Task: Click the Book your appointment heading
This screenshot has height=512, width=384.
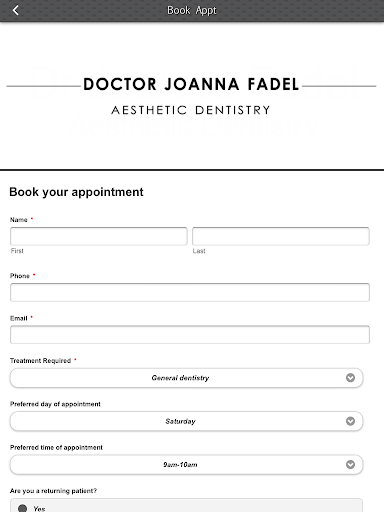Action: pos(76,192)
